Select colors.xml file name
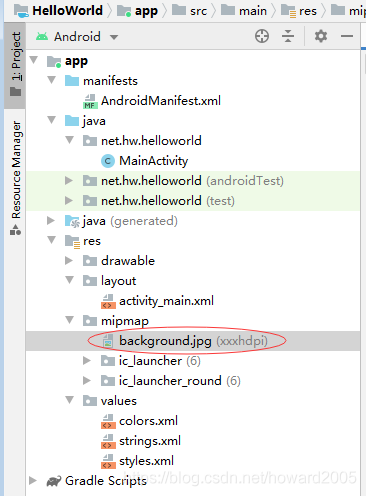The width and height of the screenshot is (366, 496). point(148,421)
